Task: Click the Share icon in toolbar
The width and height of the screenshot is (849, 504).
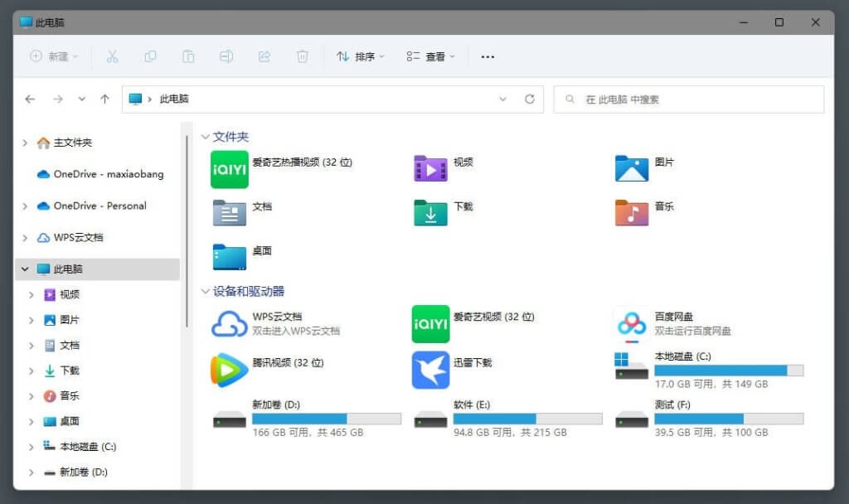Action: [x=264, y=56]
